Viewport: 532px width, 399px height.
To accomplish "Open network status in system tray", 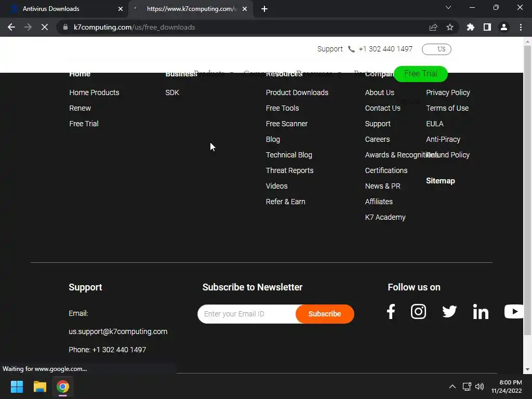I will pyautogui.click(x=467, y=387).
